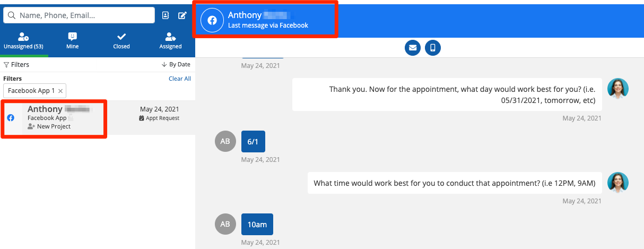644x249 pixels.
Task: Click the email envelope channel icon
Action: [x=413, y=48]
